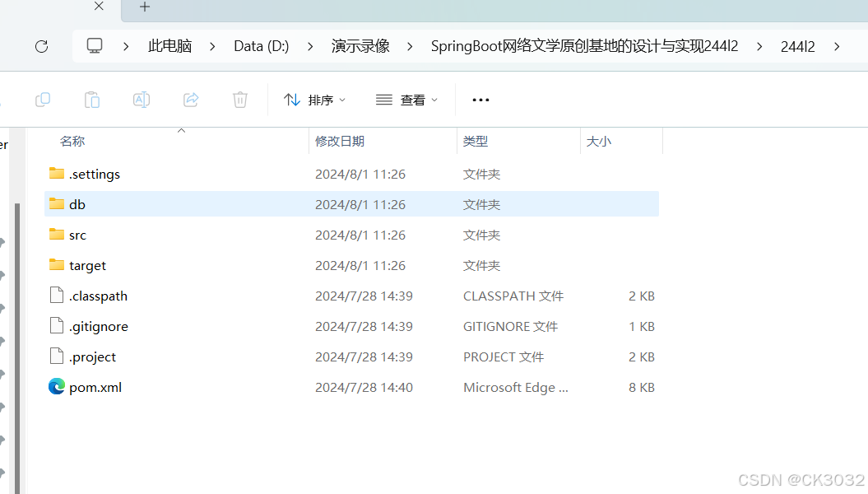Click the .gitignore file name

tap(99, 327)
